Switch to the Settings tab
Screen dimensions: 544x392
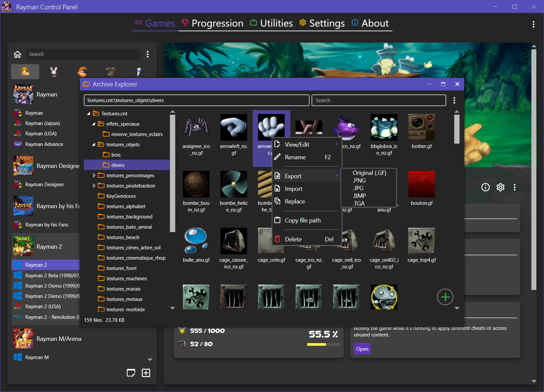pos(322,23)
